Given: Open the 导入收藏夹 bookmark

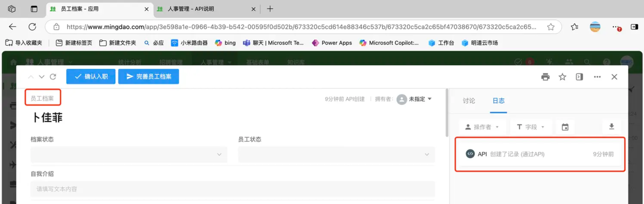Looking at the screenshot, I should pos(24,43).
